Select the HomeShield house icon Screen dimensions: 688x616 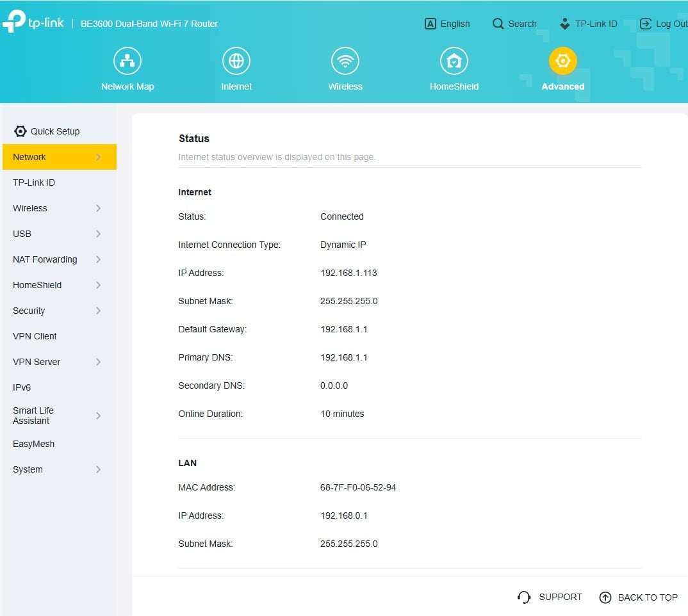click(454, 61)
